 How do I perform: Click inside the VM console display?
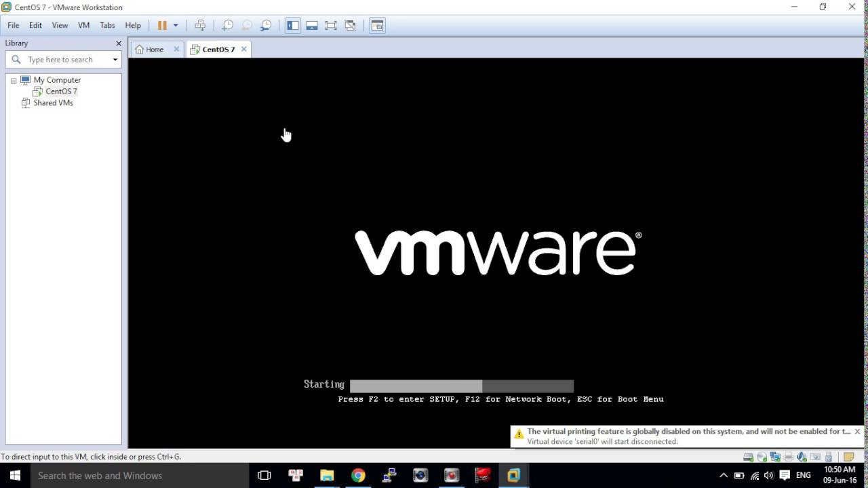tap(496, 253)
